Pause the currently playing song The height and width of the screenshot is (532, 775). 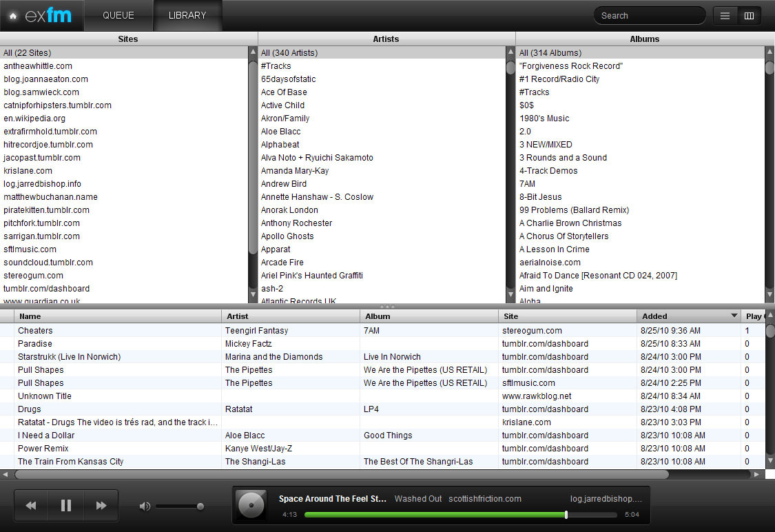66,506
